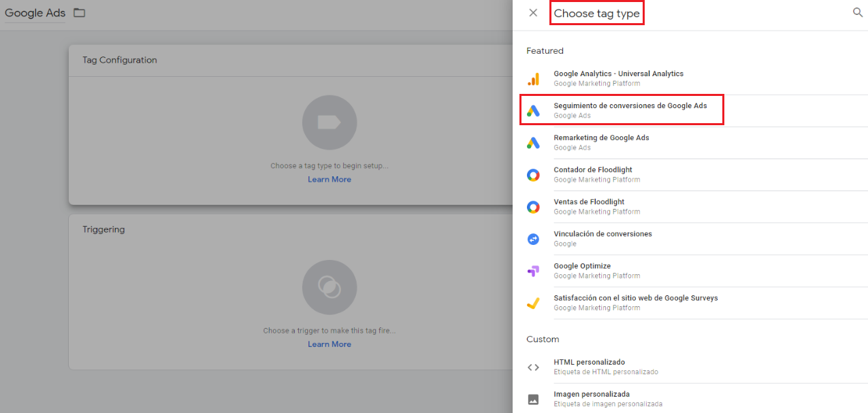The height and width of the screenshot is (413, 868).
Task: Click the Vinculación de conversiones icon
Action: [534, 239]
